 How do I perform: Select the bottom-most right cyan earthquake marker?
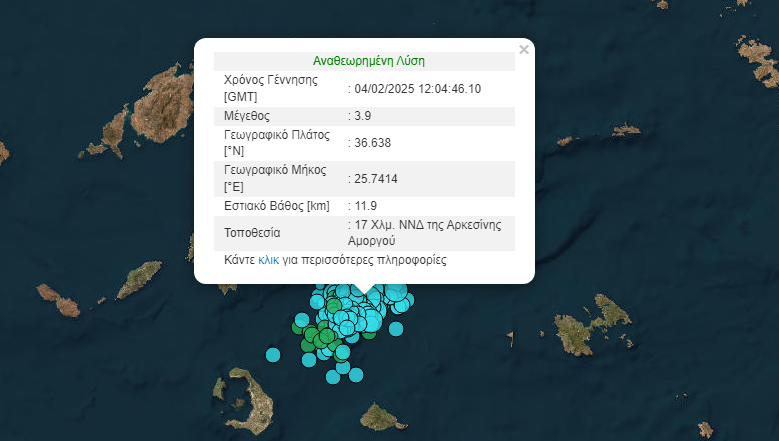[x=355, y=374]
